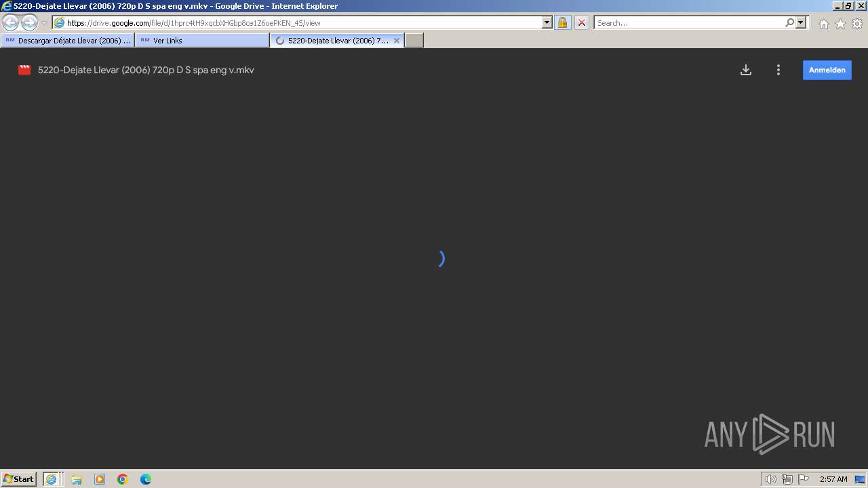Image resolution: width=868 pixels, height=488 pixels.
Task: Launch Google Chrome from the taskbar
Action: coord(123,479)
